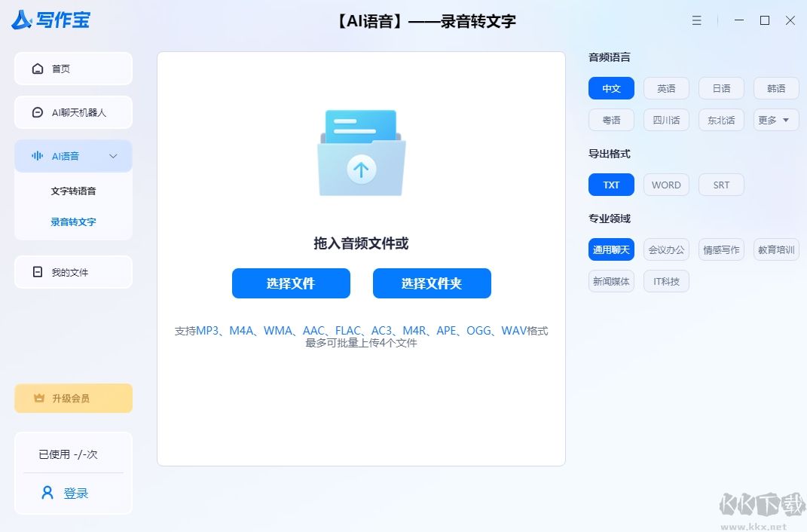Click the home (首页) icon in sidebar
Viewport: 807px width, 532px height.
click(37, 68)
